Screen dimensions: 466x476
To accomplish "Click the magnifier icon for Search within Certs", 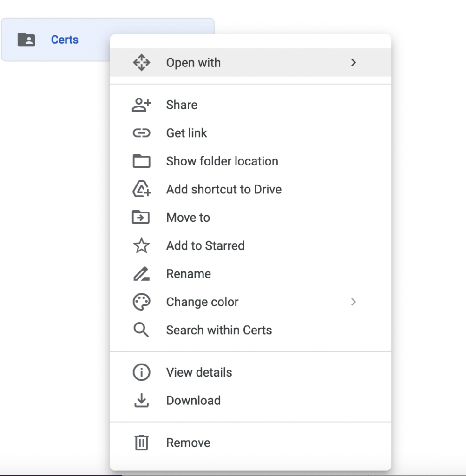I will (x=141, y=330).
